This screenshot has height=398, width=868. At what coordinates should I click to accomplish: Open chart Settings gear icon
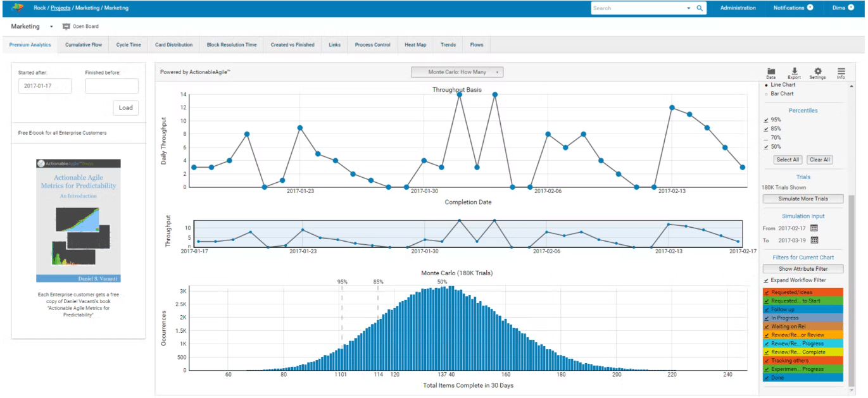(817, 71)
